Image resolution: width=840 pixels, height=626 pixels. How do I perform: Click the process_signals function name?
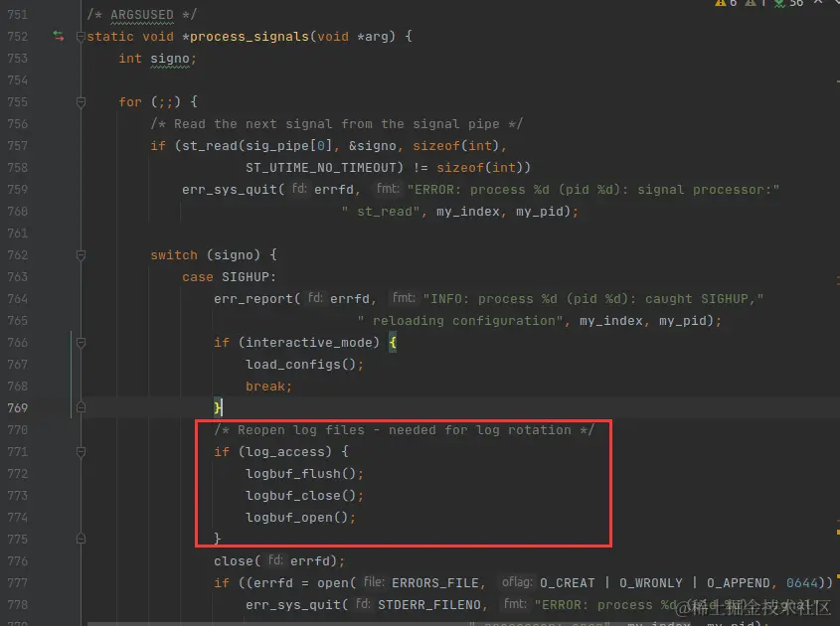250,37
